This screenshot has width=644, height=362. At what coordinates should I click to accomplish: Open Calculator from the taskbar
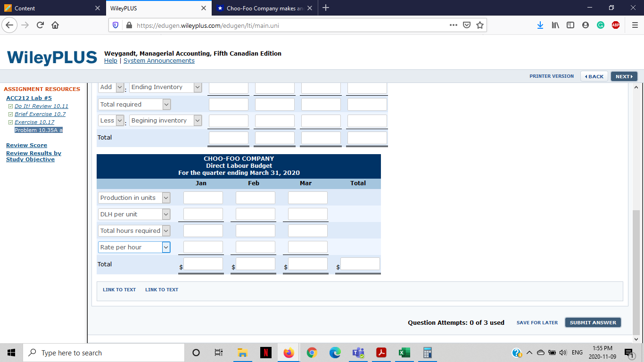pos(427,352)
